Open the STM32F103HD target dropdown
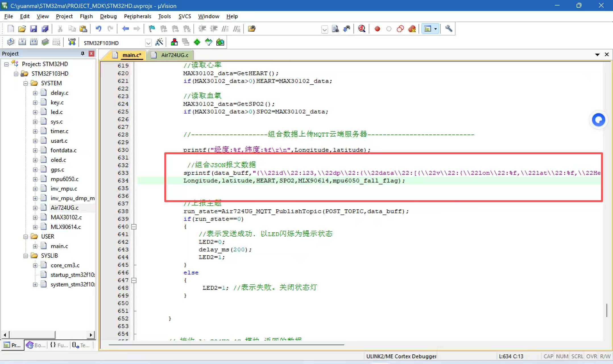613x364 pixels. 148,43
